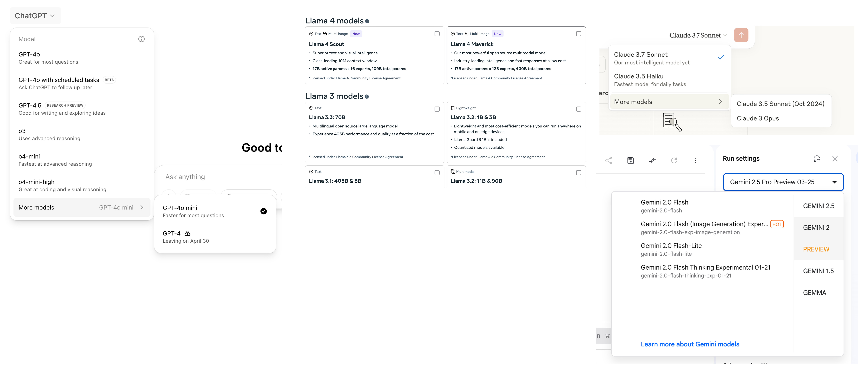868x376 pixels.
Task: Click the share icon in Gemini toolbar
Action: pyautogui.click(x=609, y=160)
